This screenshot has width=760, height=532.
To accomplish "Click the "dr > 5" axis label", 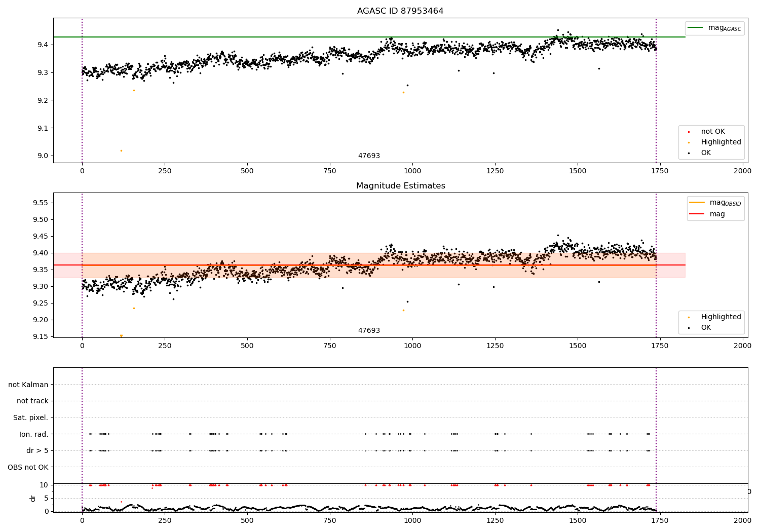I will point(37,451).
